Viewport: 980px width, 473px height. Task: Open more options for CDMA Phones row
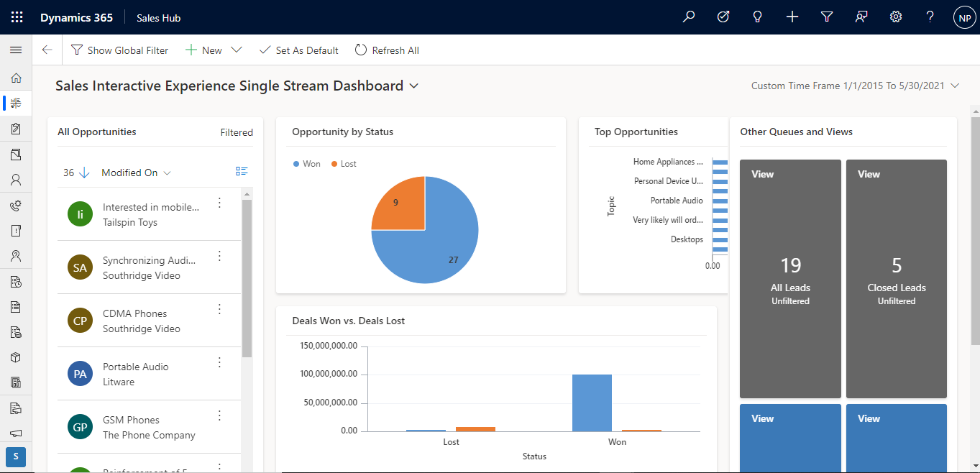(x=220, y=310)
